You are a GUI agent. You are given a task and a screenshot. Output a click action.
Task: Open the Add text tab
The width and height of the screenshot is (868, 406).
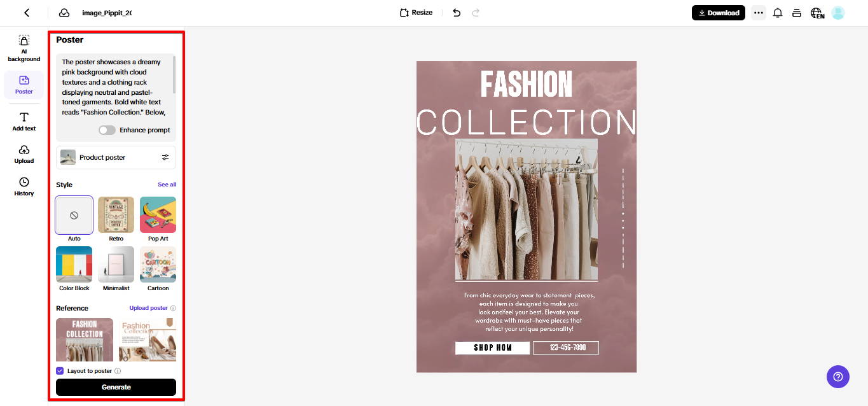pyautogui.click(x=24, y=121)
